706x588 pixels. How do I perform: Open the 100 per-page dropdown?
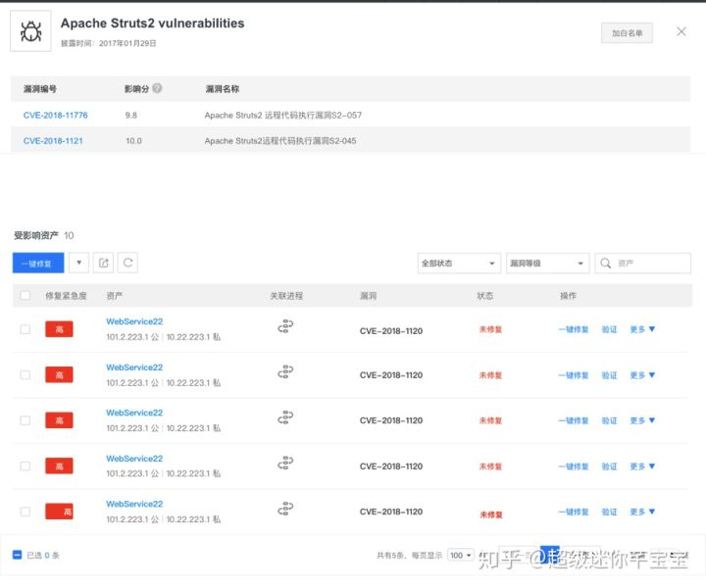click(461, 555)
